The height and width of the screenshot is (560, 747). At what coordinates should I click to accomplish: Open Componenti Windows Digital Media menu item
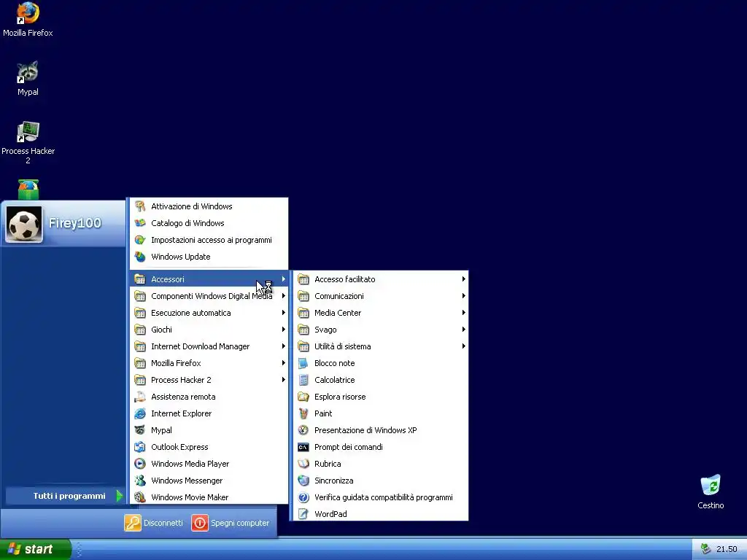coord(209,296)
